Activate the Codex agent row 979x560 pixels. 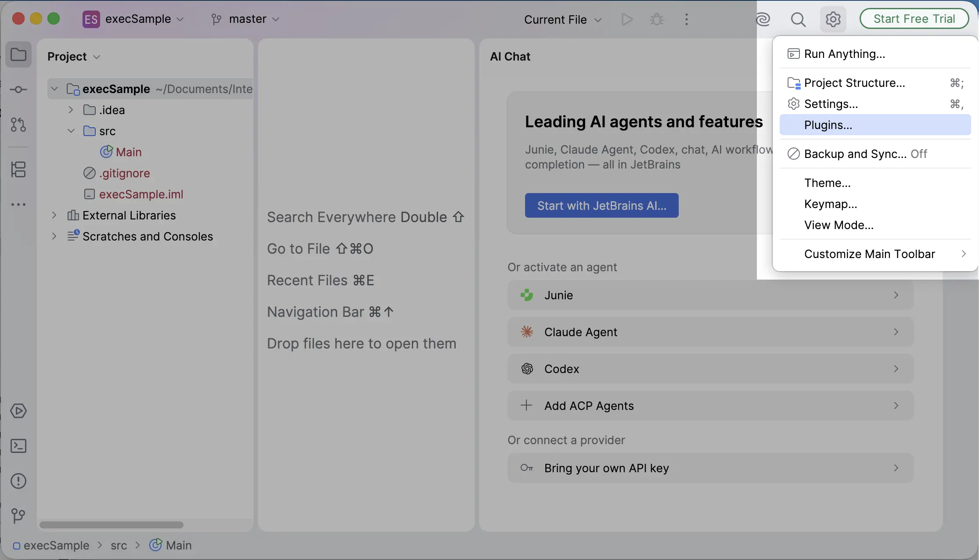click(x=710, y=369)
